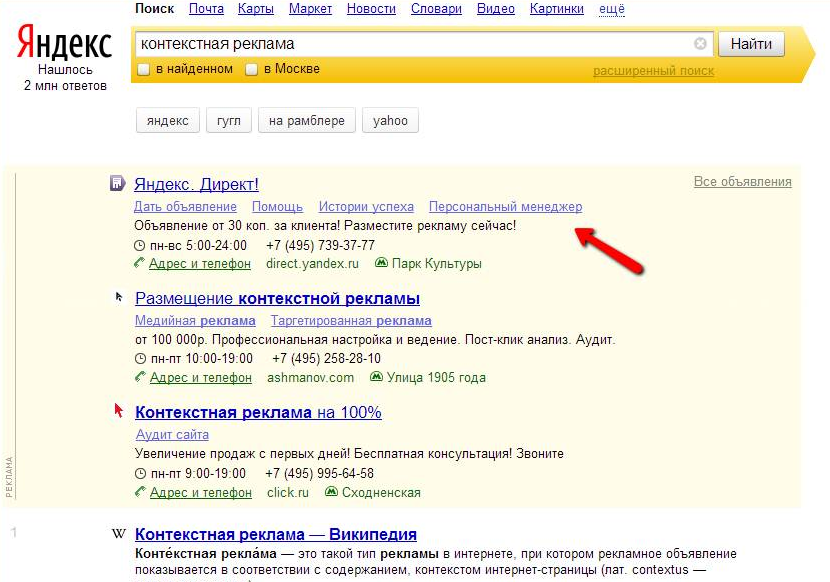This screenshot has height=582, width=830.
Task: Click the 'яндекс' suggestion button
Action: 168,120
